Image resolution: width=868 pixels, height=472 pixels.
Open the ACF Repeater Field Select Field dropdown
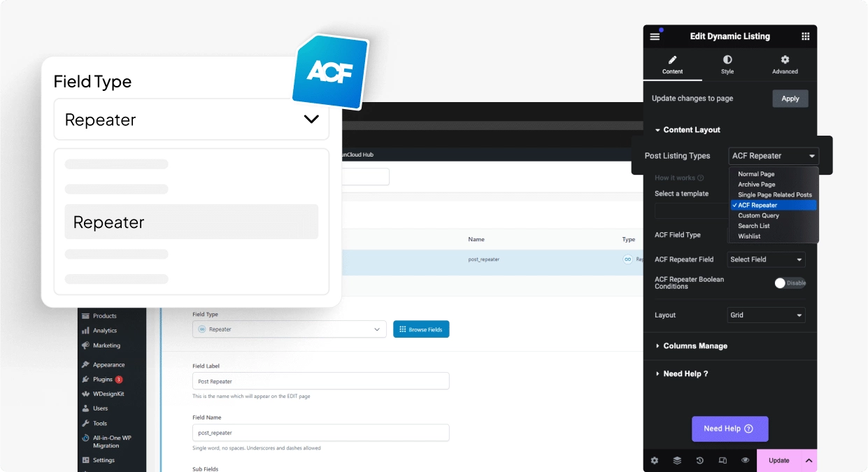766,259
